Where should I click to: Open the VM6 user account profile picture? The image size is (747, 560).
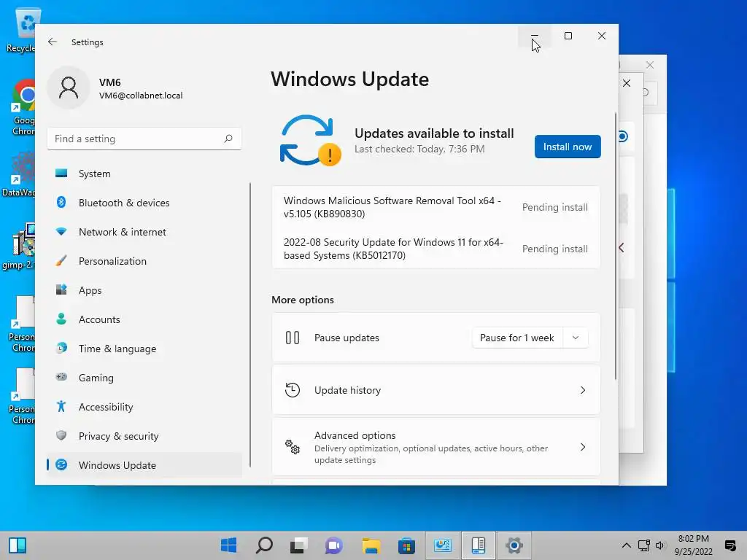pos(69,87)
